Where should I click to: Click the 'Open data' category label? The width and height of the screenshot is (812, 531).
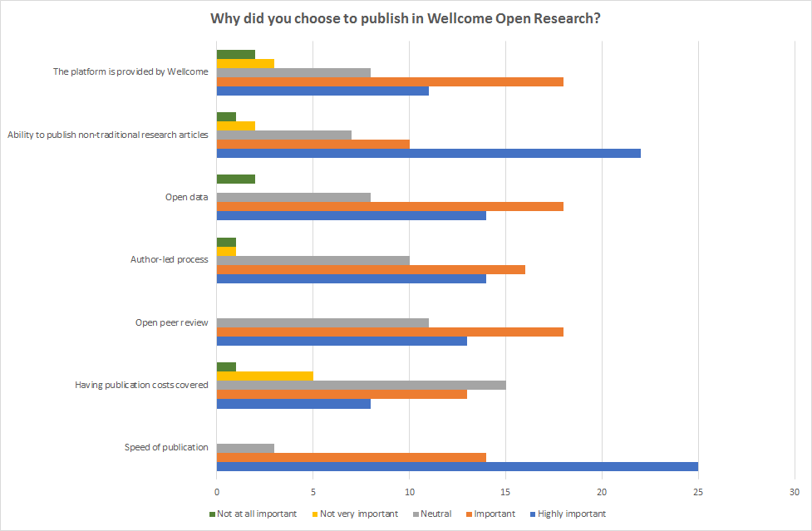186,197
